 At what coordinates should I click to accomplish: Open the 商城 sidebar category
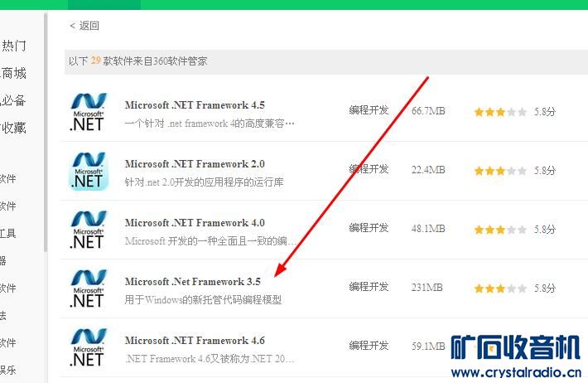pos(13,73)
